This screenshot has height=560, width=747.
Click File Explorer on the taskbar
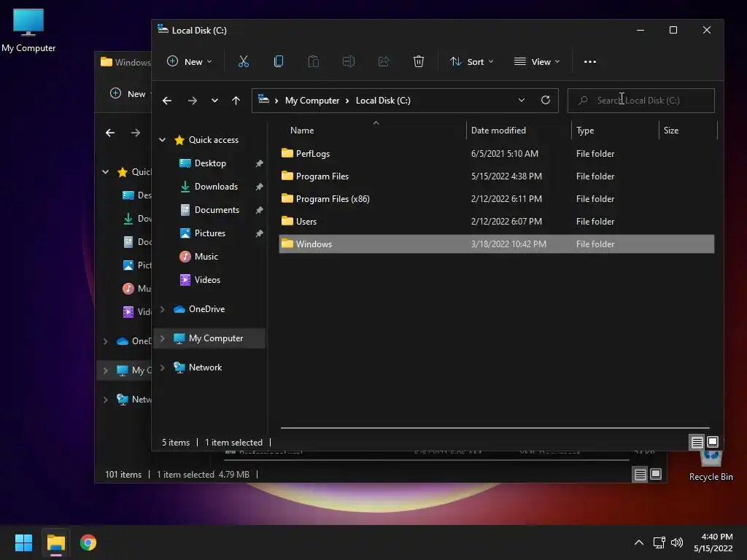[55, 542]
